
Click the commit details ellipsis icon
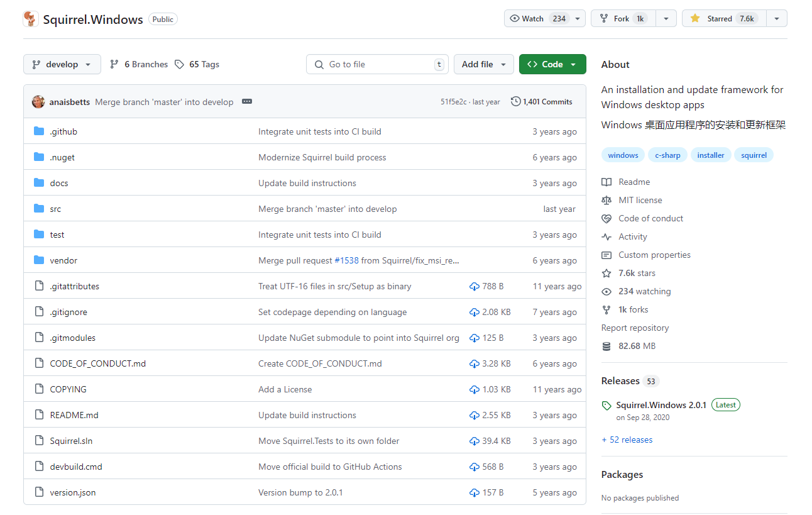pos(247,102)
